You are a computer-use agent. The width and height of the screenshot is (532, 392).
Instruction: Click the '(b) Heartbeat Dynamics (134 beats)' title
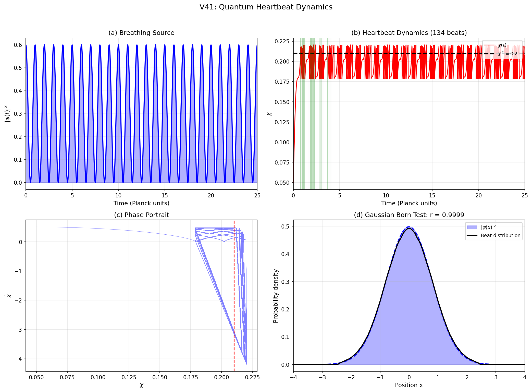tap(409, 33)
